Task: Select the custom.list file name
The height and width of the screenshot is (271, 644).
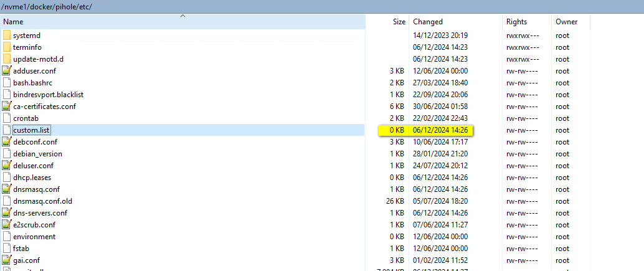Action: click(32, 130)
